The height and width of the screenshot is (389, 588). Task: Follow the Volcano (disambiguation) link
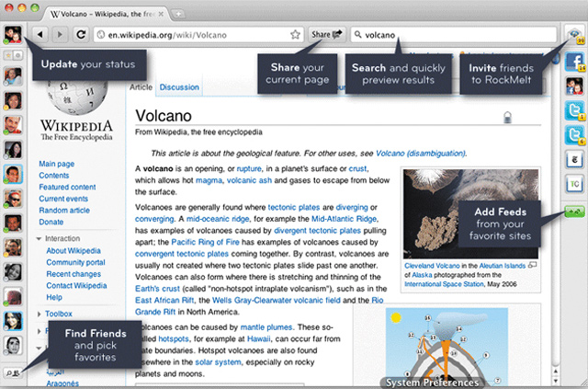(x=421, y=154)
